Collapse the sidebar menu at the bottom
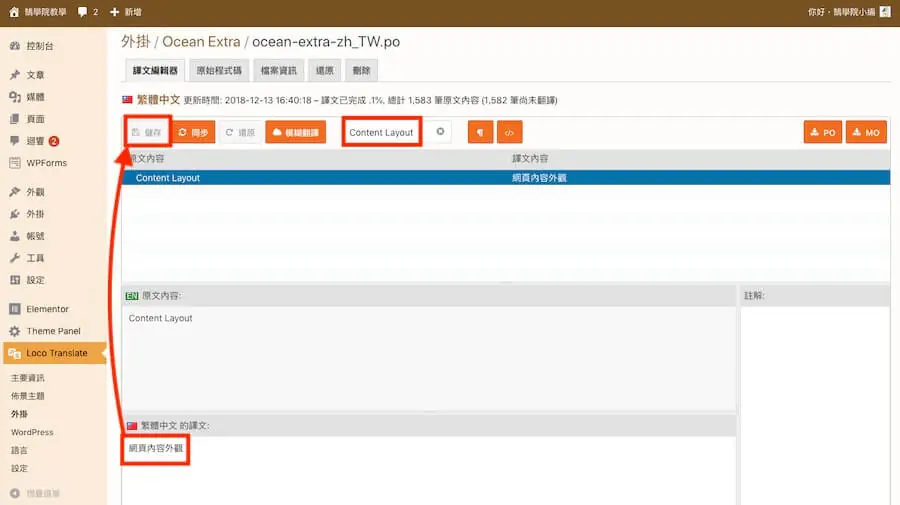This screenshot has width=900, height=505. (36, 494)
